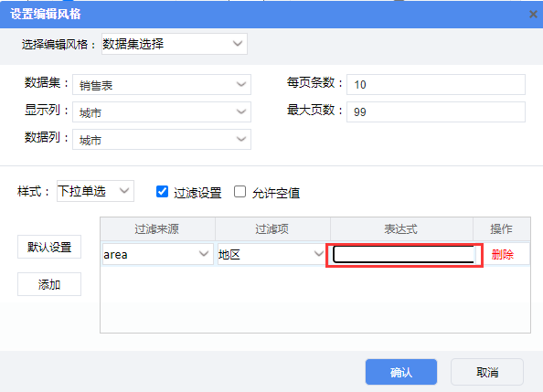The height and width of the screenshot is (392, 543).
Task: Close the 设置编辑风格 dialog
Action: pyautogui.click(x=533, y=15)
